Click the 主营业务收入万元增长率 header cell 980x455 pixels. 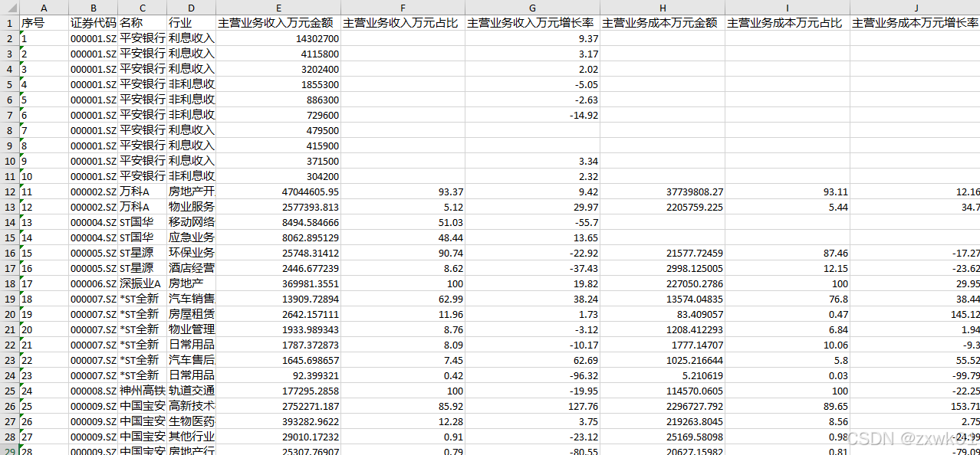(x=532, y=23)
